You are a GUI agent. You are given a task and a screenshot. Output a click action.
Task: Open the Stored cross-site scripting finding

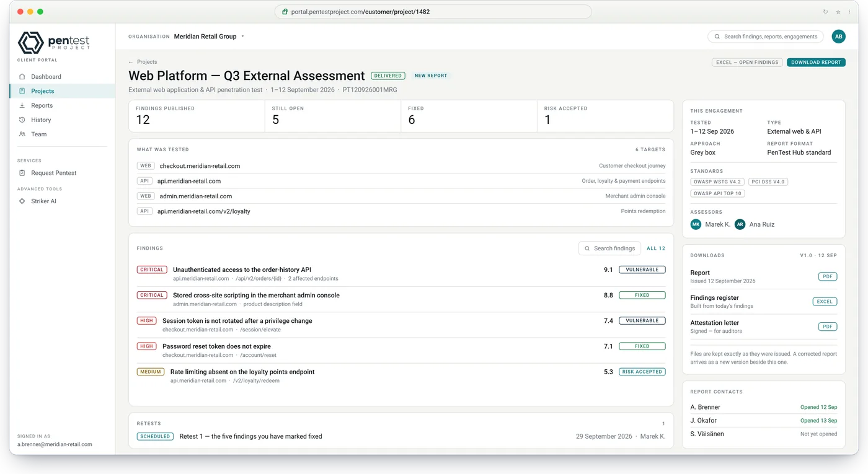point(401,299)
